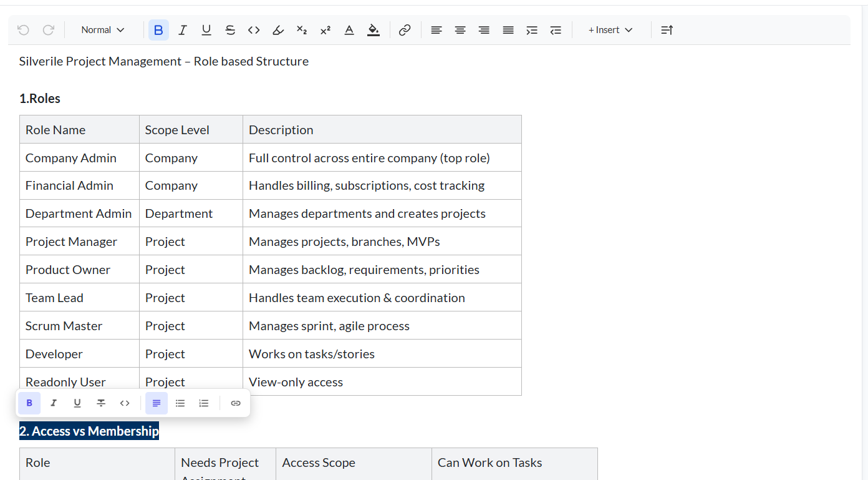Apply subscript formatting
Screen dimensions: 868x480
(302, 30)
